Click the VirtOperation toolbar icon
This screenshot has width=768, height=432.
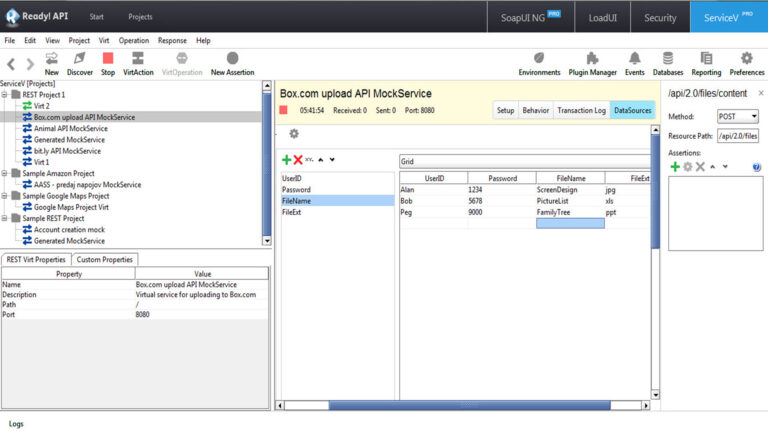(182, 64)
